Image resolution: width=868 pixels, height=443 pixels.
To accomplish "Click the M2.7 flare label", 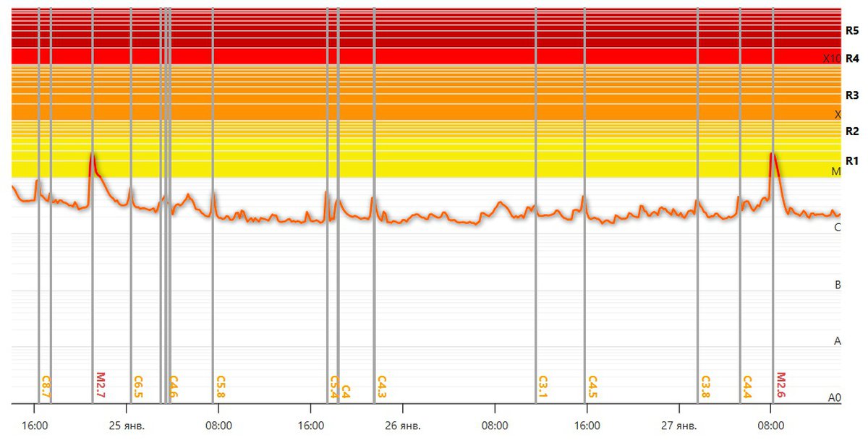I will click(101, 386).
